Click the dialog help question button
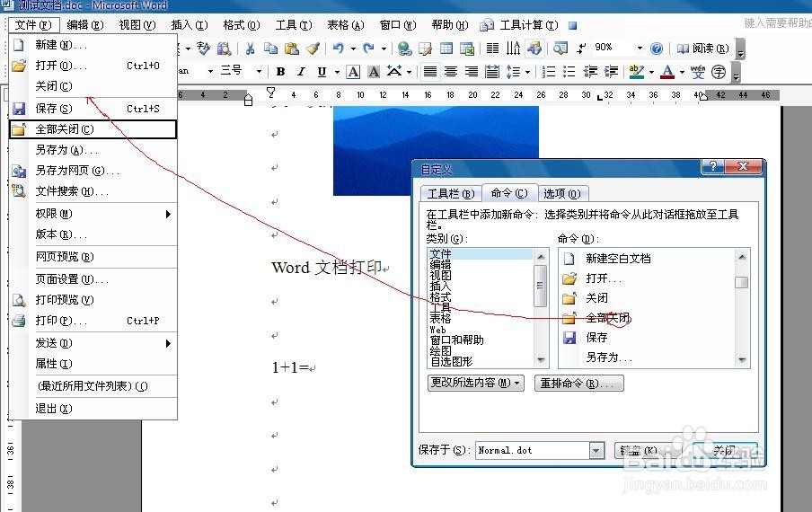This screenshot has height=512, width=812. click(x=713, y=166)
